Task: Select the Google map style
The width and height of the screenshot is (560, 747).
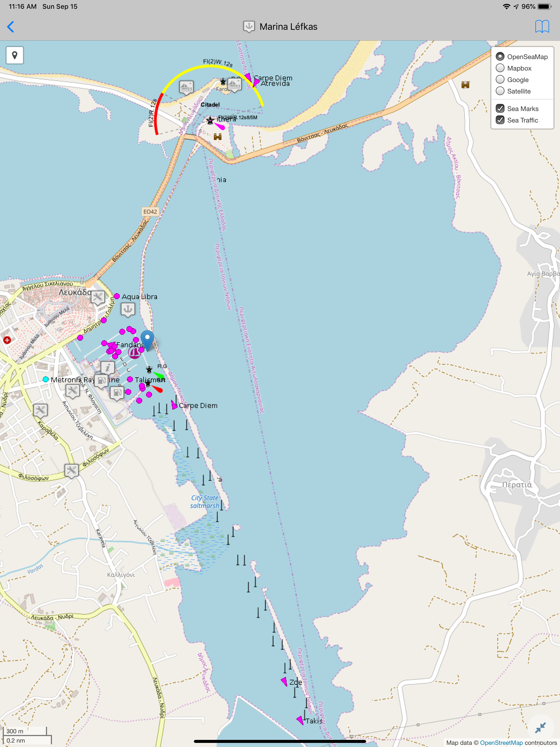Action: (500, 79)
